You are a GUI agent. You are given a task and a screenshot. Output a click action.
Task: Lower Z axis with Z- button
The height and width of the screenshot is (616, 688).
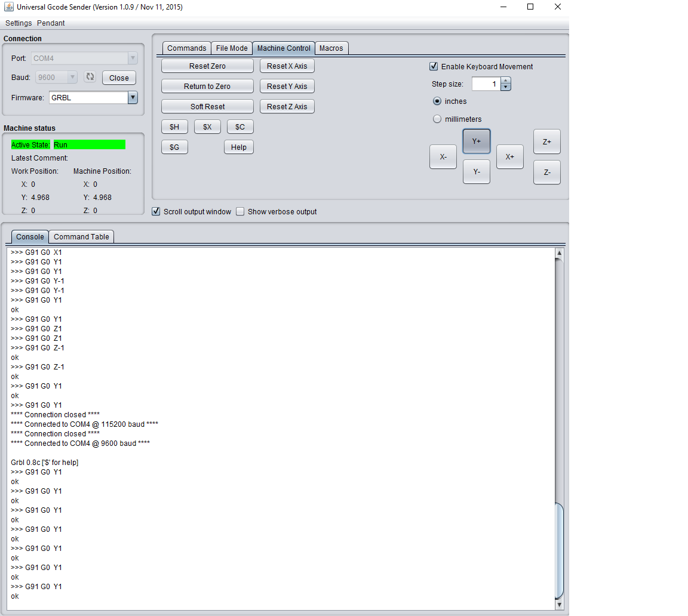tap(546, 173)
